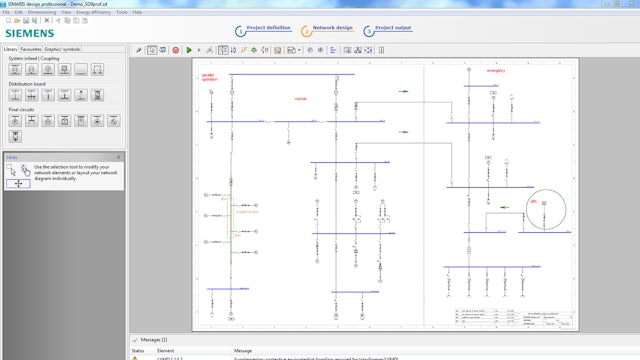Click the selection rectangle icon in Hints
The height and width of the screenshot is (360, 640).
pos(11,169)
